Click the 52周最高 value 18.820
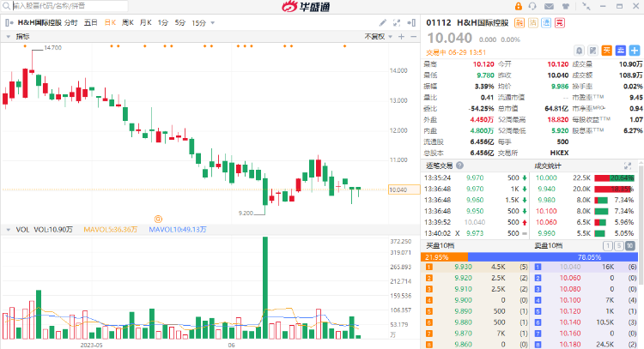Screen dimensions: 644x349 [x=558, y=120]
